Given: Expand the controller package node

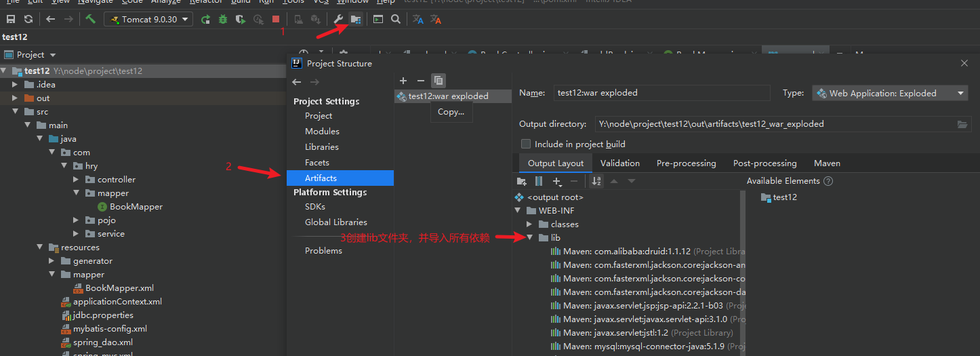Looking at the screenshot, I should click(x=76, y=180).
